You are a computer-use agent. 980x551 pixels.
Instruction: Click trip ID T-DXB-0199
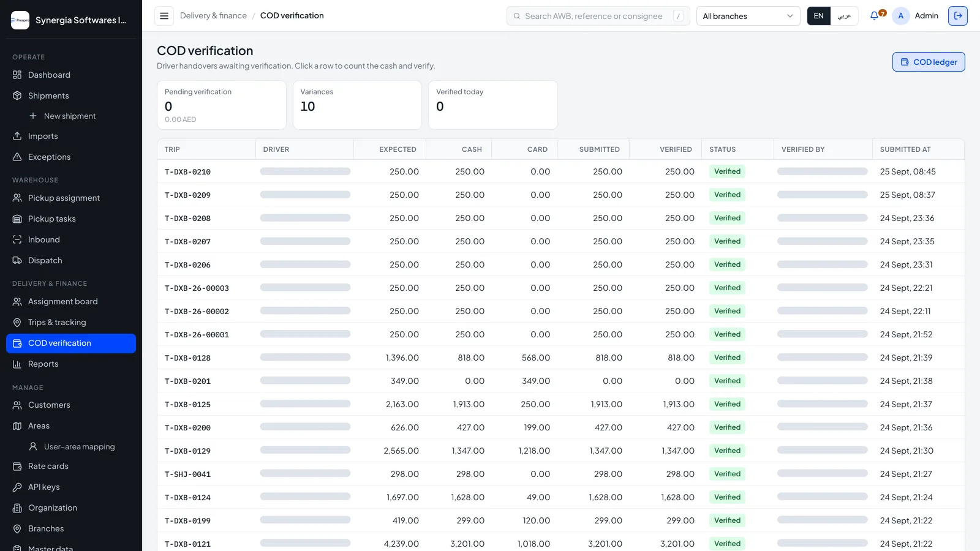click(187, 521)
